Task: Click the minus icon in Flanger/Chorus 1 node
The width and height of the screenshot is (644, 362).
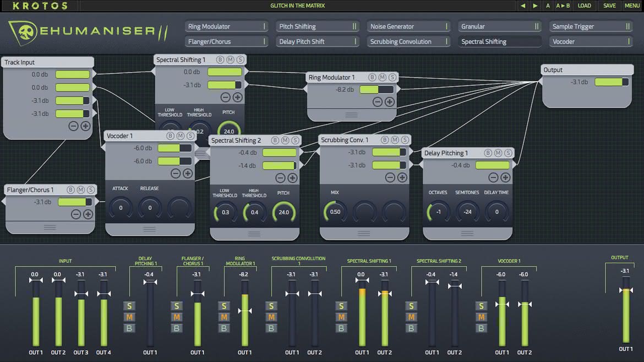Action: 75,214
